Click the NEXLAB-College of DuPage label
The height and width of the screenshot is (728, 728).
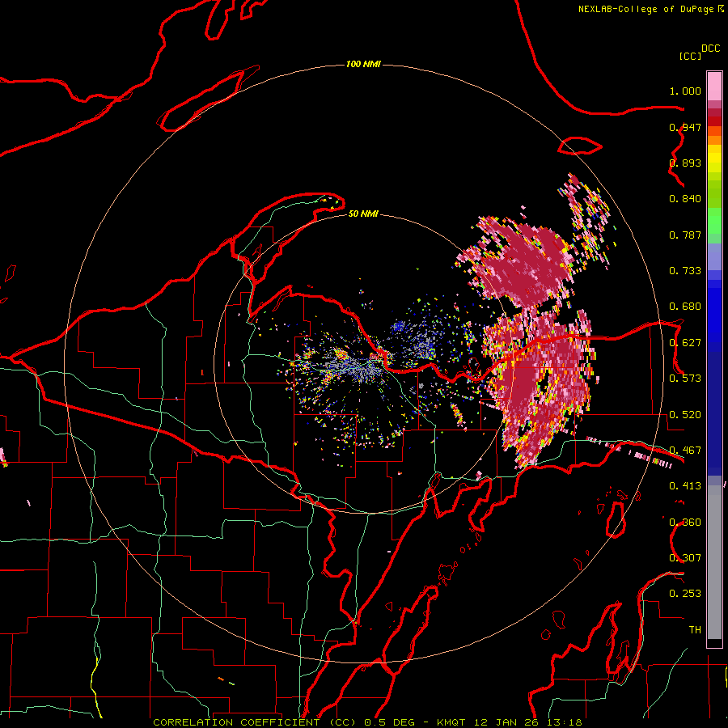coord(645,9)
